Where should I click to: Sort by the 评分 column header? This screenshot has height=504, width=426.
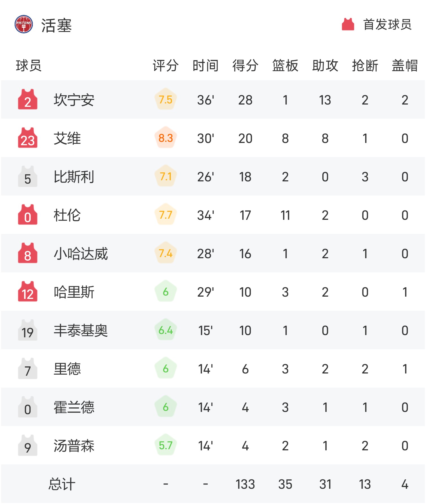pos(166,66)
